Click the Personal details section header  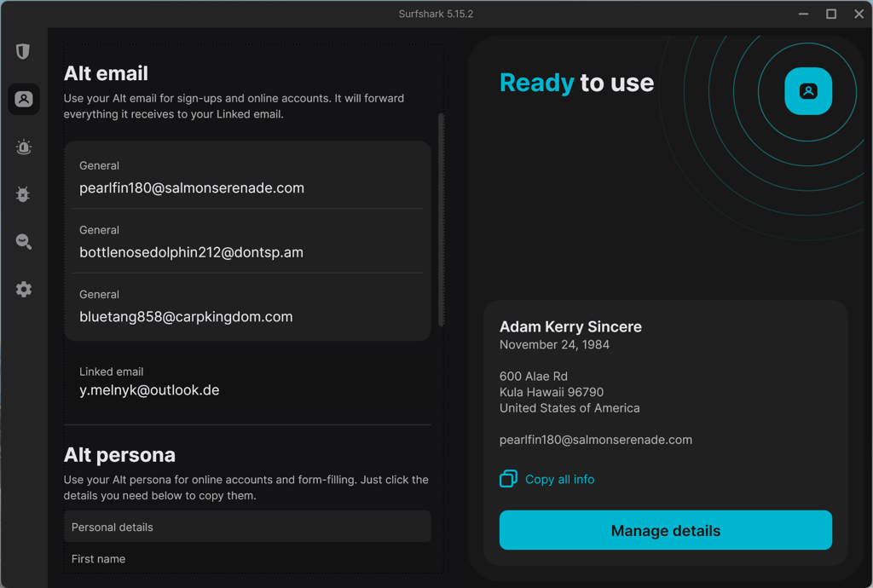pyautogui.click(x=247, y=527)
